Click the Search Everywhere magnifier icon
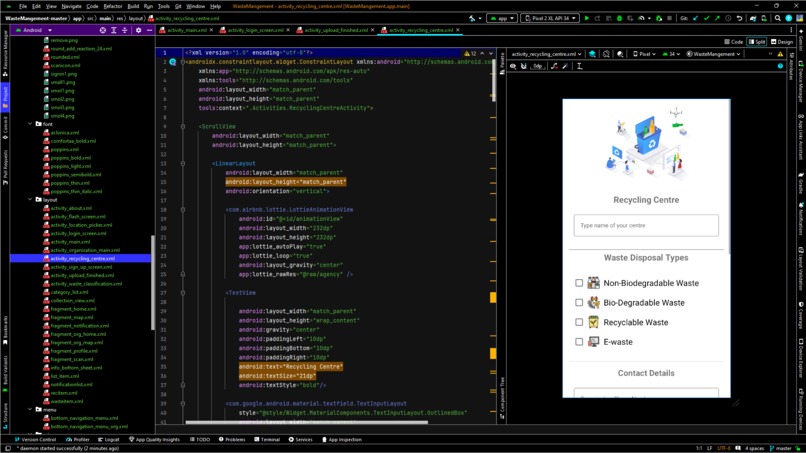This screenshot has height=453, width=806. 778,18
